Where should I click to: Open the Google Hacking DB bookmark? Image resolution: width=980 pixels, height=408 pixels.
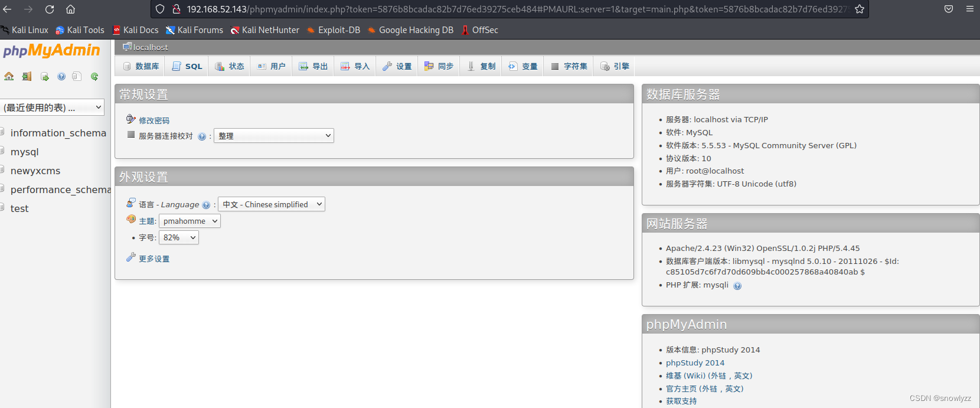[410, 30]
